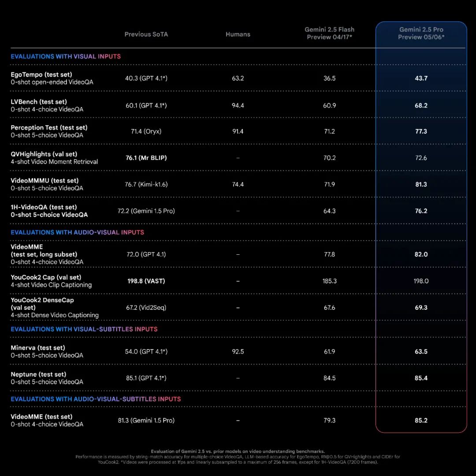This screenshot has height=476, width=476.
Task: Click 198.8 (VAST) YouCook2 Cap value
Action: (x=146, y=281)
